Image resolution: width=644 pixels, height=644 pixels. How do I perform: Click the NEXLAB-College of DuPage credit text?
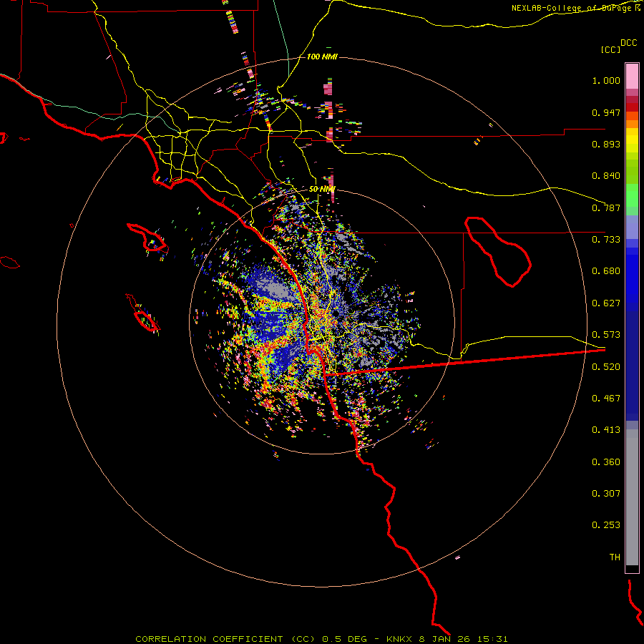(571, 8)
